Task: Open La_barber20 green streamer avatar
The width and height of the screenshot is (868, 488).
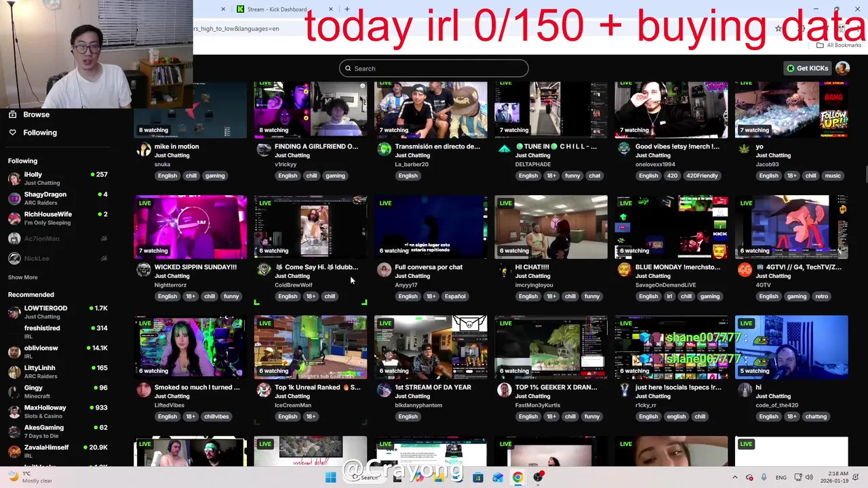Action: tap(384, 150)
